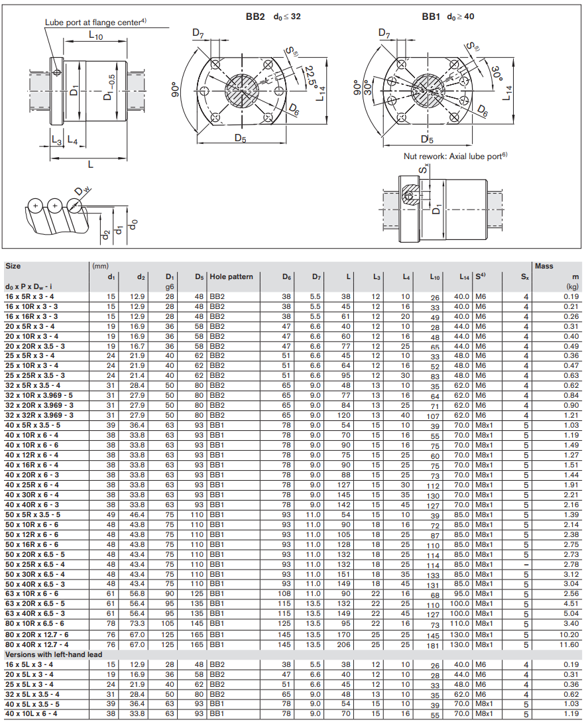
Task: Click size "80 x 20R x 12.7 - 6"
Action: 36,635
